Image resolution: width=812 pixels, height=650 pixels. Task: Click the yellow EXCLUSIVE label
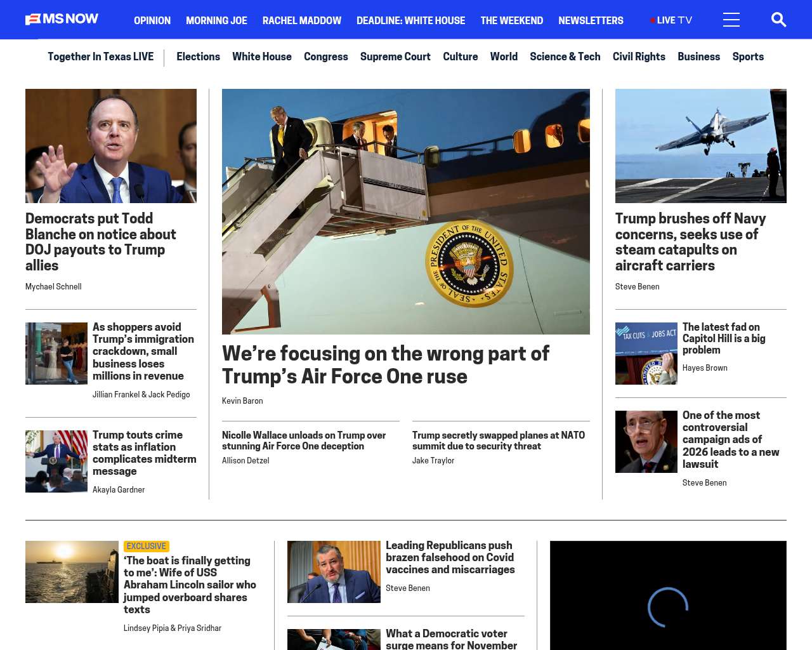point(147,547)
